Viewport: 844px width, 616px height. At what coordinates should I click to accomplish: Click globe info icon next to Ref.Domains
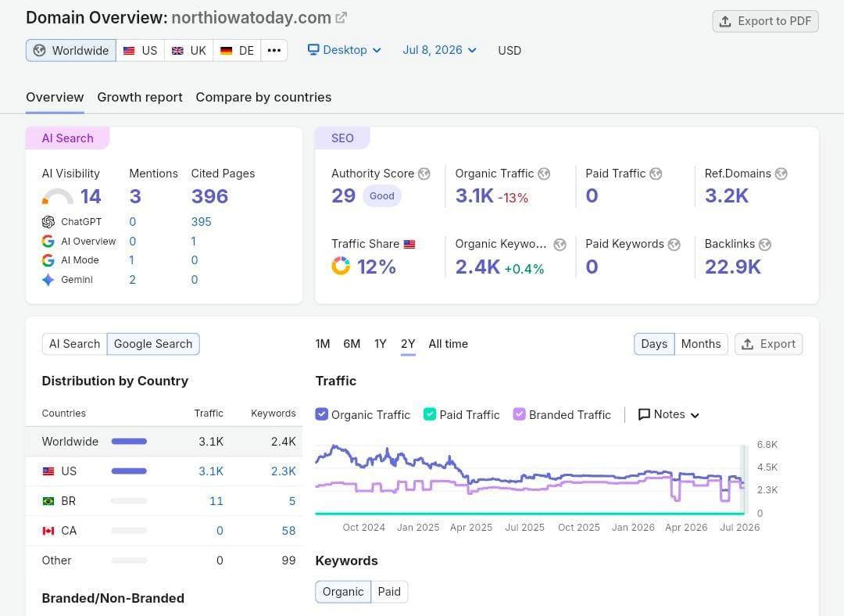click(781, 174)
